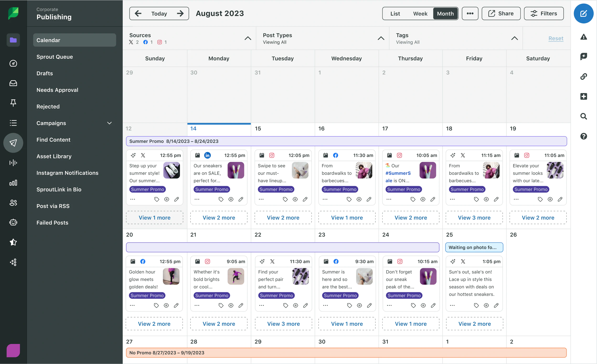Click the ellipsis more options menu button
The width and height of the screenshot is (597, 364).
(469, 13)
